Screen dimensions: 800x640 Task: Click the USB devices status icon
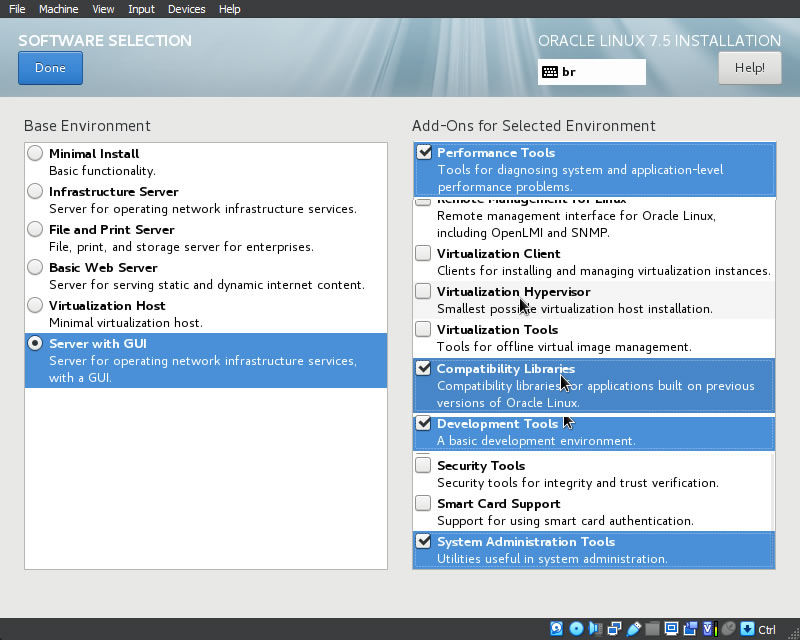634,629
